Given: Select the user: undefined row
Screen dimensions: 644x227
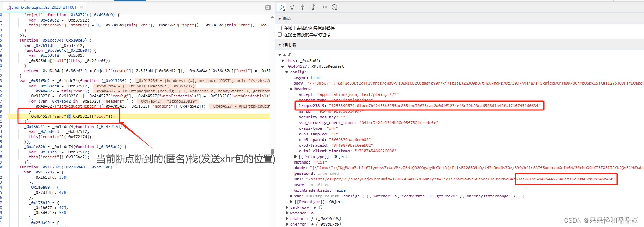Looking at the screenshot, I should click(x=312, y=185).
